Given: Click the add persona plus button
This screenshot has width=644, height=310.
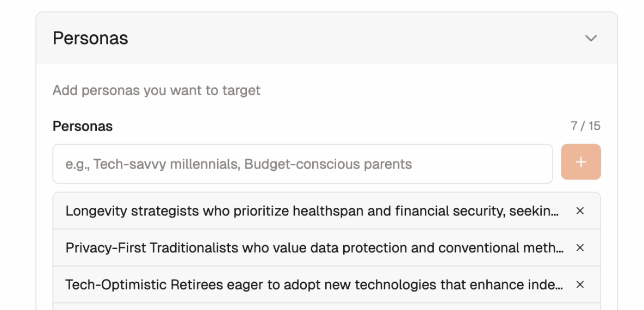Looking at the screenshot, I should pos(581,162).
